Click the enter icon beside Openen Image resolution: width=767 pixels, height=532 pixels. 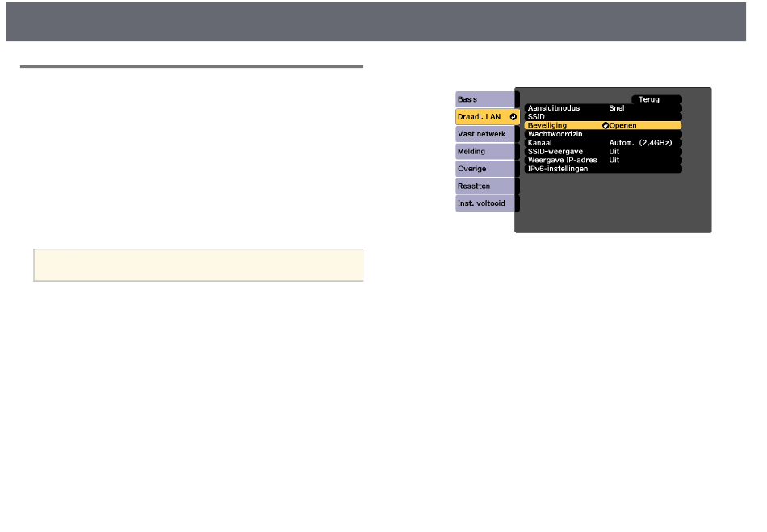[605, 126]
